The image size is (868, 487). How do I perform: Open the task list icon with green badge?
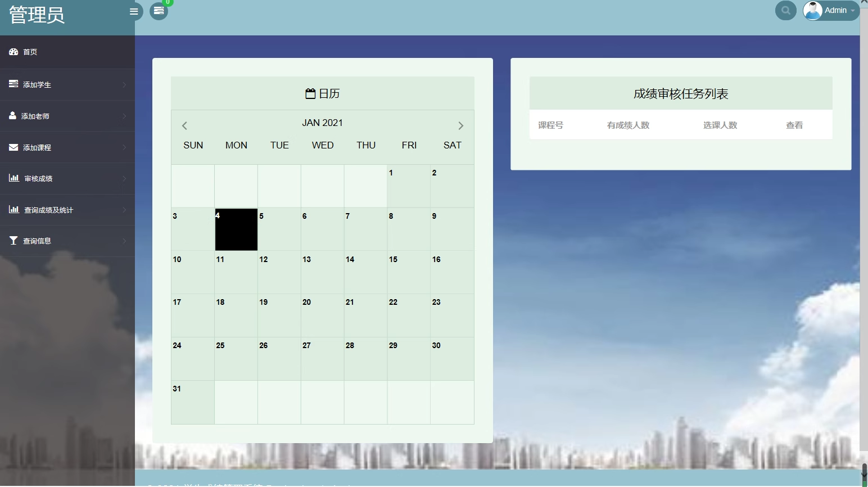(x=159, y=11)
